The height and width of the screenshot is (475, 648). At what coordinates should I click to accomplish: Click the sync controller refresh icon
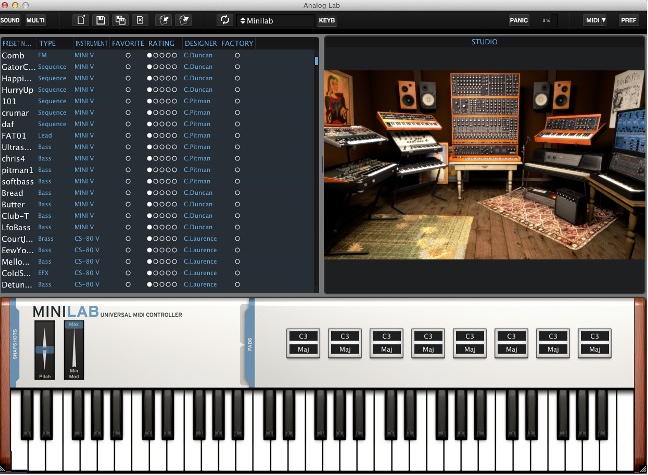pos(225,20)
